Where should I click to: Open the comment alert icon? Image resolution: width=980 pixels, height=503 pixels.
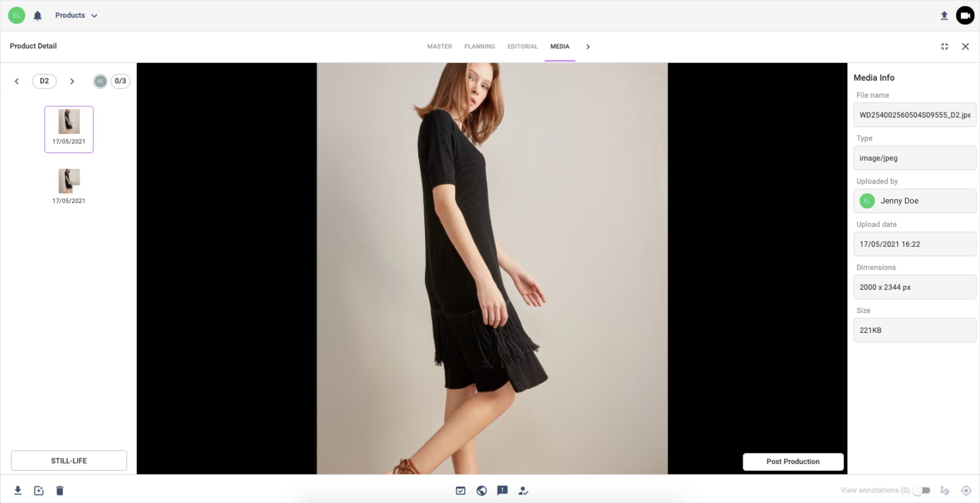coord(502,491)
